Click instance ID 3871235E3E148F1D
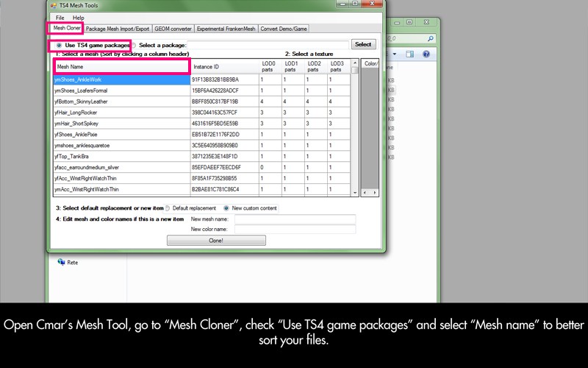The width and height of the screenshot is (588, 368). coord(215,156)
